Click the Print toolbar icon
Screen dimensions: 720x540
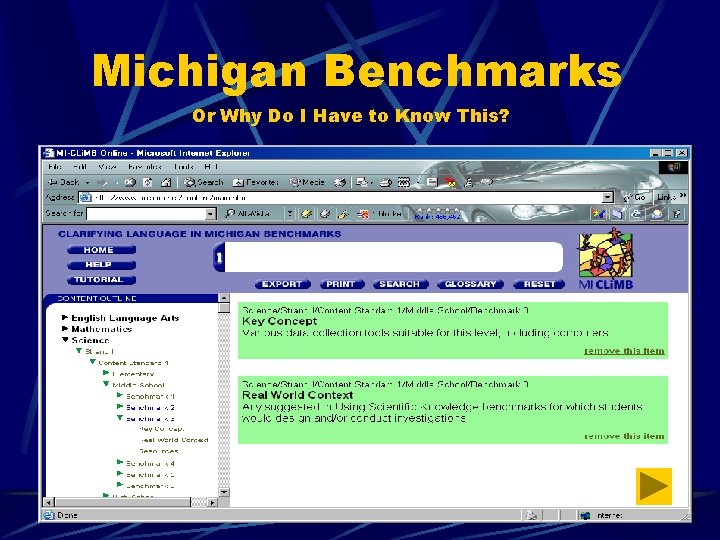[x=385, y=182]
